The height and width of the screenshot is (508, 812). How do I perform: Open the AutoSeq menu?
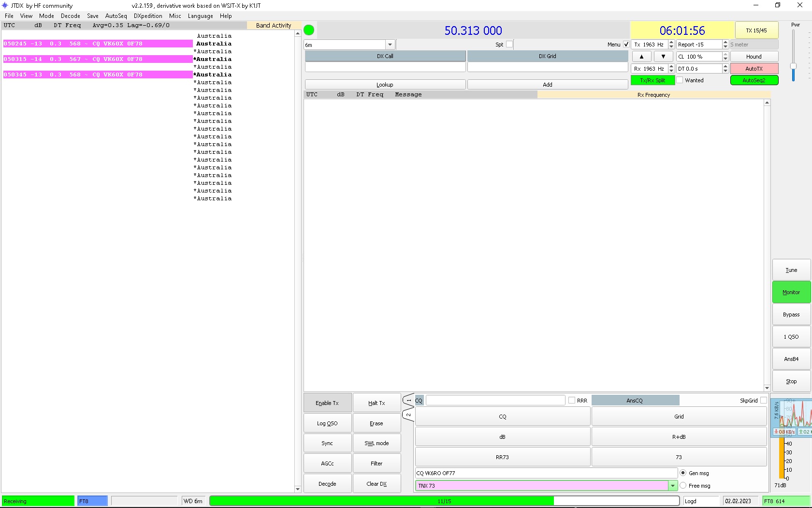click(x=116, y=16)
